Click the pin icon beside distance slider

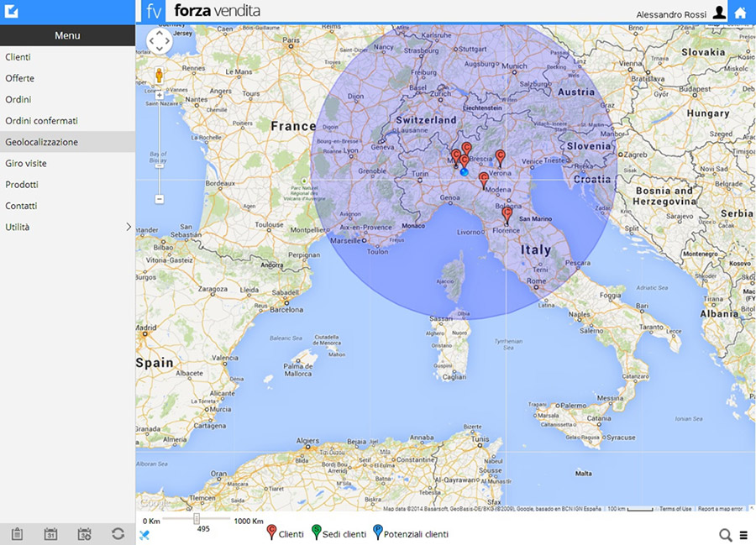[144, 534]
